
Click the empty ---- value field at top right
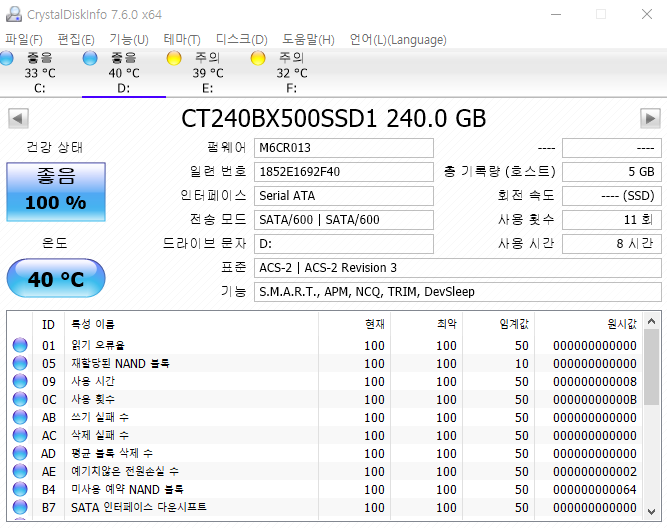(x=612, y=148)
